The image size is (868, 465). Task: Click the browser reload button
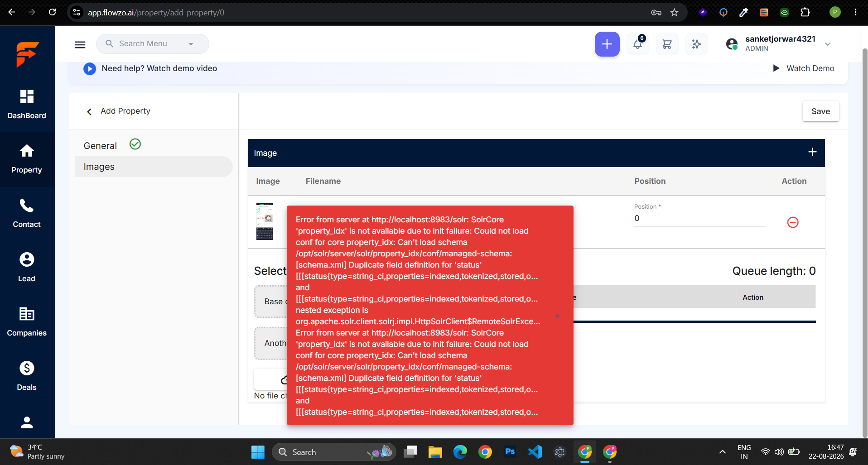tap(53, 12)
